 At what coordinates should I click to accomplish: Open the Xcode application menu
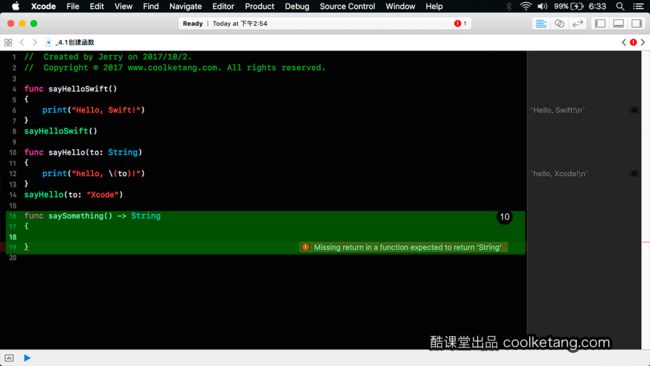coord(43,6)
